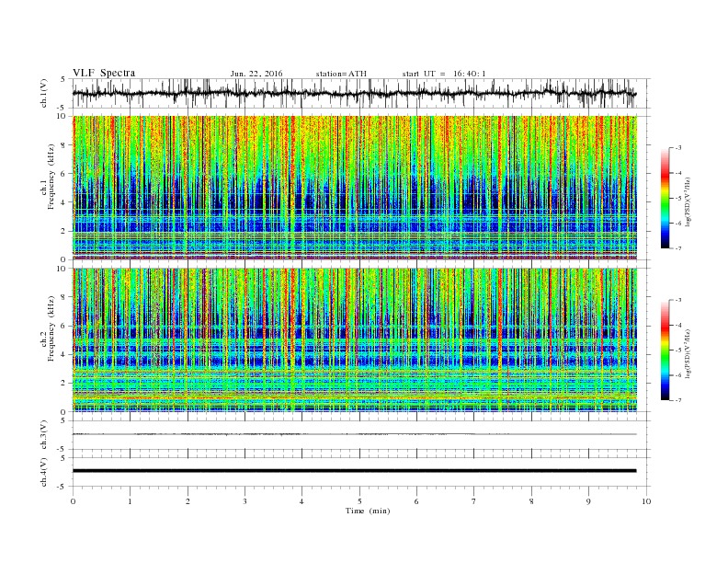The width and height of the screenshot is (728, 563).
Task: Click the "ch.3(V)" axis label
Action: pyautogui.click(x=44, y=435)
